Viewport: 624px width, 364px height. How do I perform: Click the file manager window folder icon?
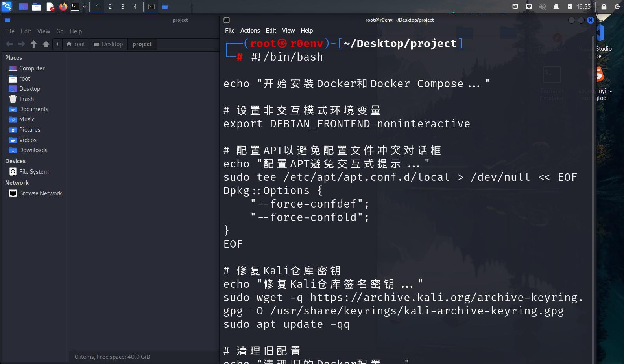coord(7,20)
